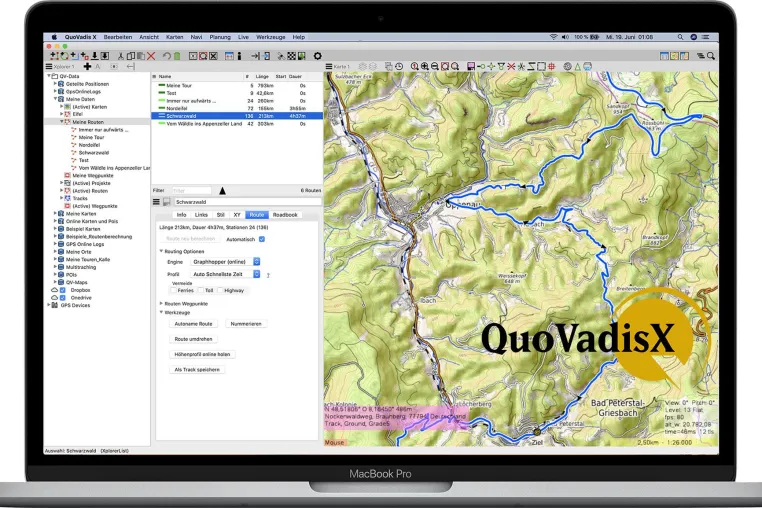The height and width of the screenshot is (508, 762).
Task: Click the red X delete icon
Action: [x=151, y=56]
